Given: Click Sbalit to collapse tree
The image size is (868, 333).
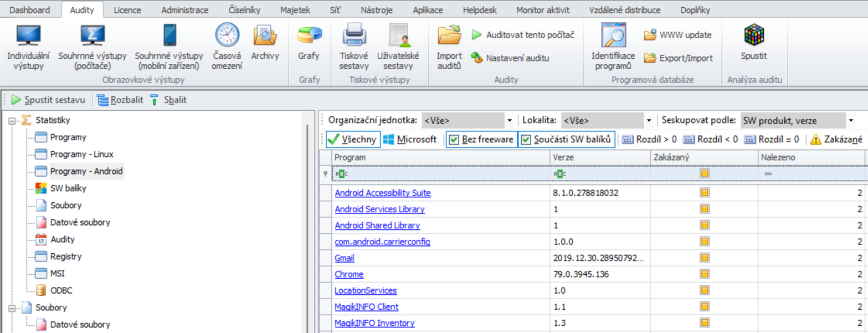Looking at the screenshot, I should [168, 100].
